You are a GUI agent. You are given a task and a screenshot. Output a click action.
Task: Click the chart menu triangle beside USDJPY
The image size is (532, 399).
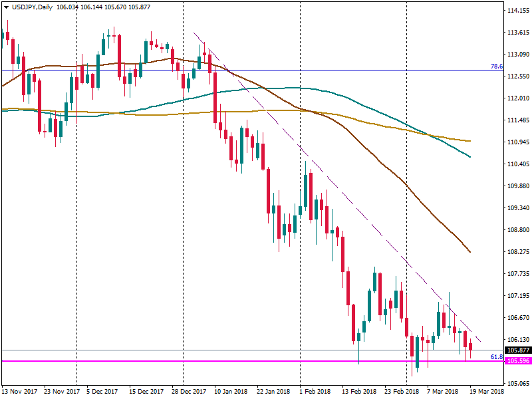click(5, 7)
